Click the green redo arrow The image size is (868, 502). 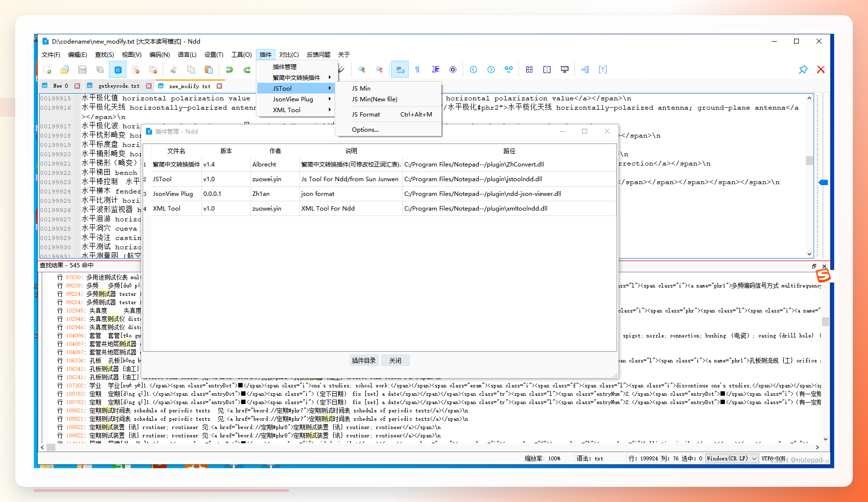coord(247,70)
